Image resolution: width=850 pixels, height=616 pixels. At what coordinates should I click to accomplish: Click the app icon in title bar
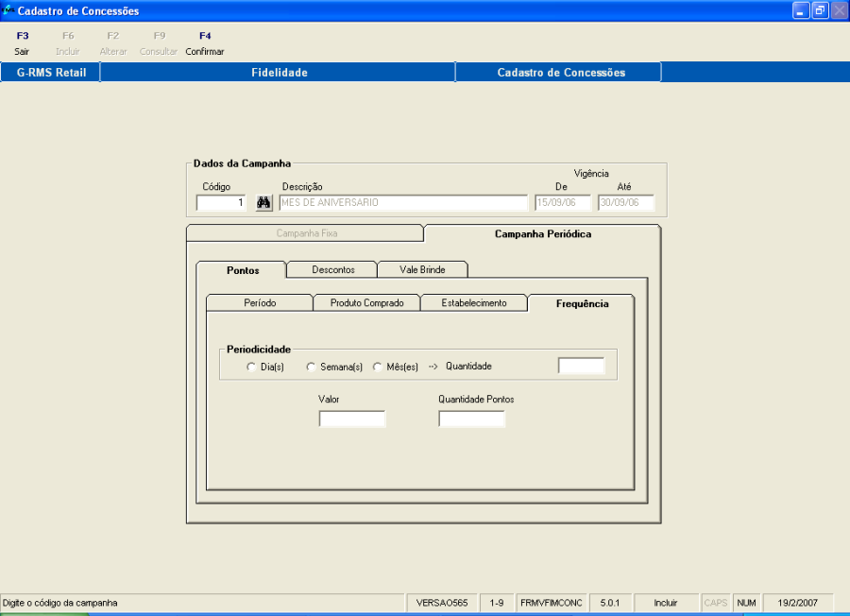coord(8,9)
